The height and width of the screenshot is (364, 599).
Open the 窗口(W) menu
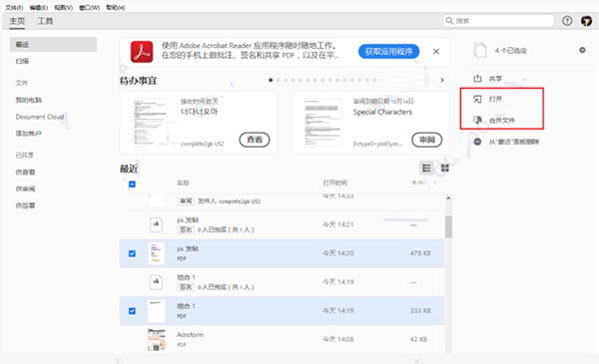pos(89,7)
